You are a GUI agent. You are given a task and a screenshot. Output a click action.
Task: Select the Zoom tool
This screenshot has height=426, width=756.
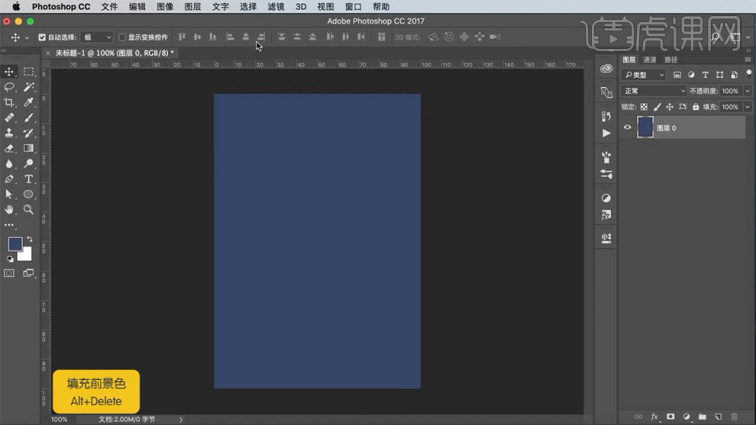(x=28, y=210)
